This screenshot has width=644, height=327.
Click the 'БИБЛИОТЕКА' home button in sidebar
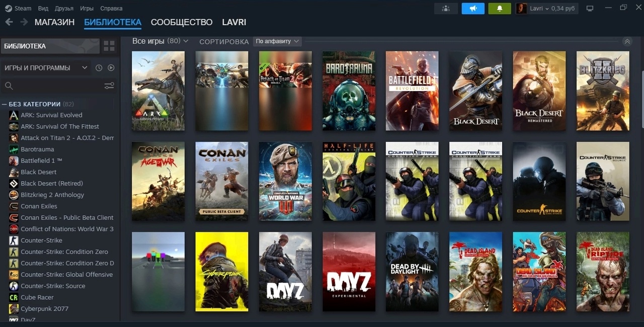50,46
